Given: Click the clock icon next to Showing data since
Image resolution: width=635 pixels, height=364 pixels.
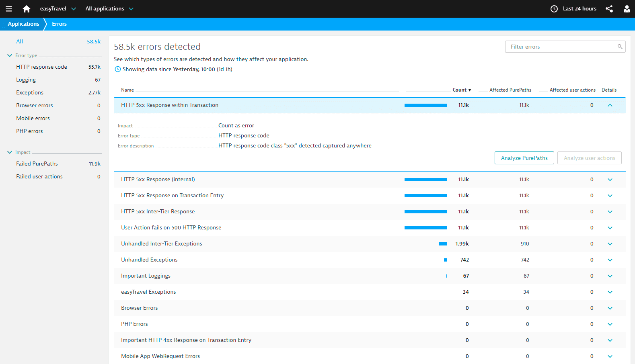Looking at the screenshot, I should point(118,69).
